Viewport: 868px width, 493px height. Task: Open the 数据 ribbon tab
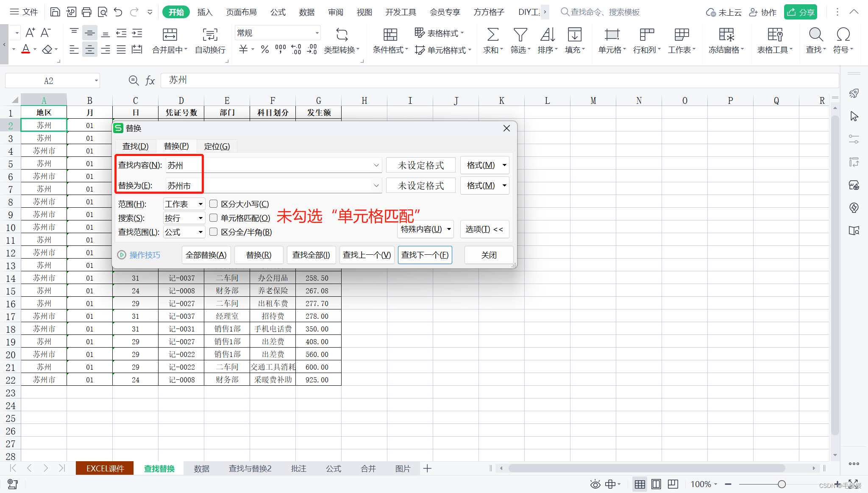pos(306,12)
